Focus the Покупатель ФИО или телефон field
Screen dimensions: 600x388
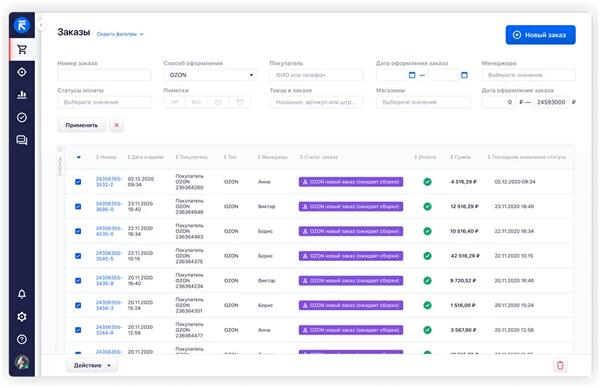point(316,75)
